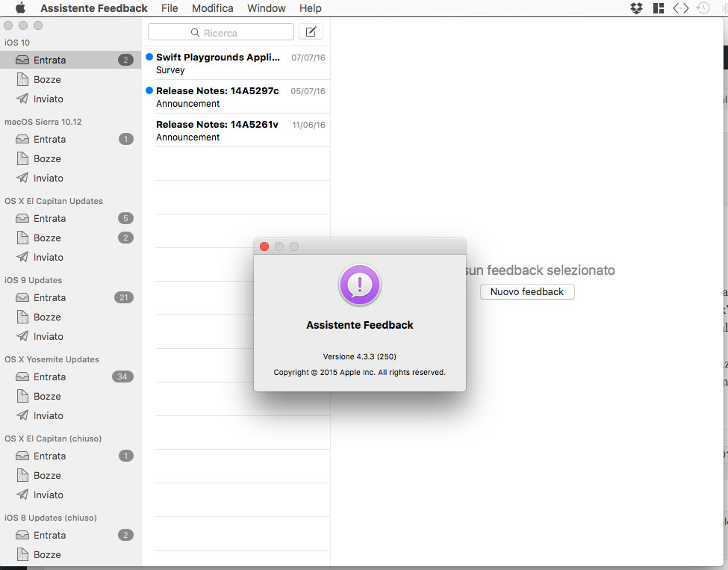Image resolution: width=728 pixels, height=570 pixels.
Task: Select OS X El Capitan Updates Inviato
Action: point(71,258)
